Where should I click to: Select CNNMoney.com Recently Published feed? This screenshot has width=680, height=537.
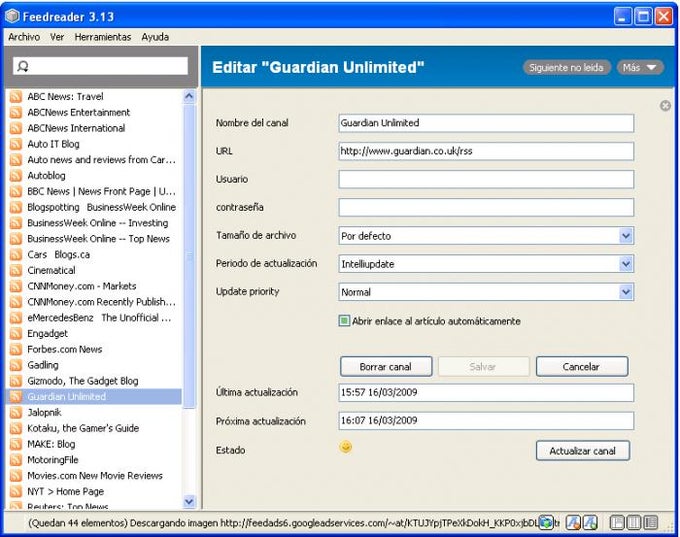[x=94, y=302]
